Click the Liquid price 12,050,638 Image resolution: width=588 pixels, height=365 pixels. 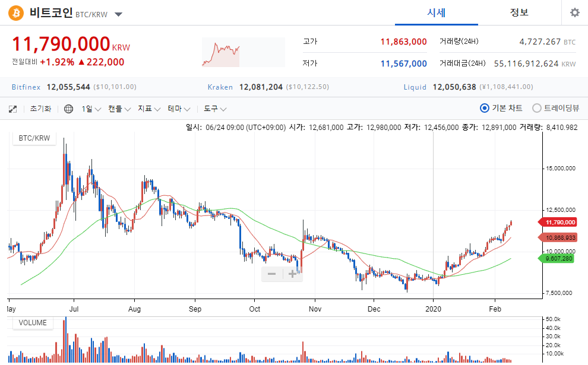pyautogui.click(x=454, y=87)
